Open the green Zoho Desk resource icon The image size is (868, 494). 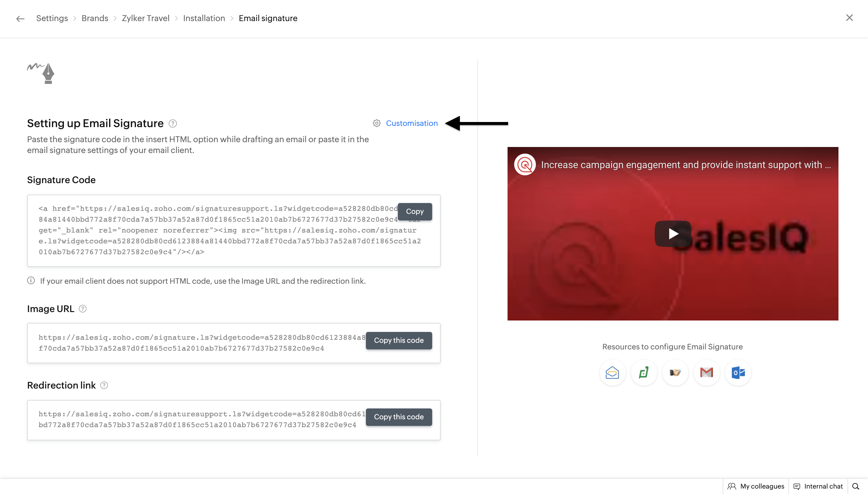tap(644, 373)
